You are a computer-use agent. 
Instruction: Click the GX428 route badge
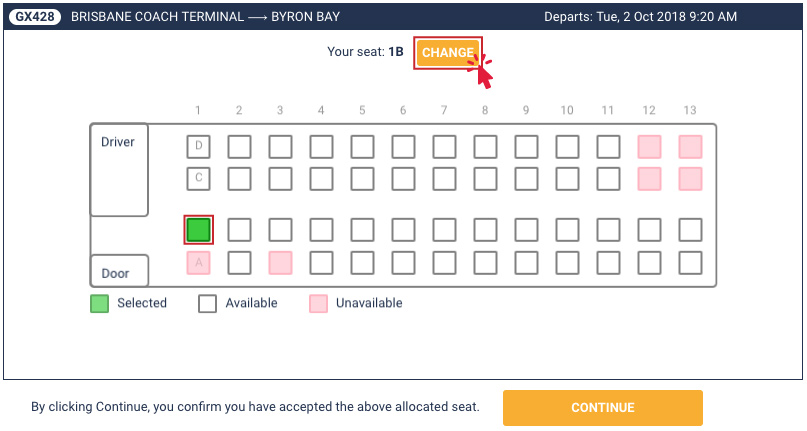pos(35,16)
